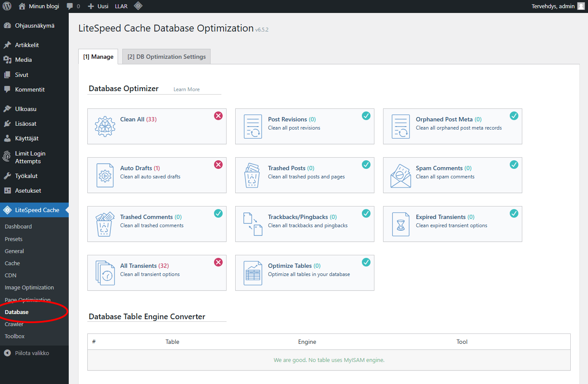This screenshot has height=384, width=588.
Task: Click the green check on Expired Transients
Action: click(514, 213)
